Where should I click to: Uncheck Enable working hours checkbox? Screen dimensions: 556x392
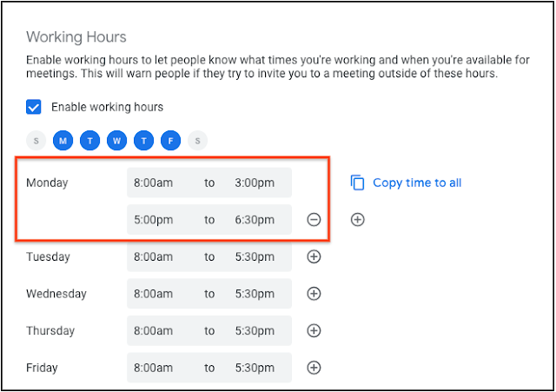[34, 108]
